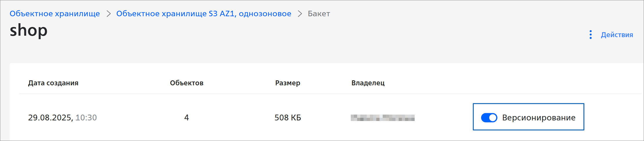Viewport: 644px width, 141px height.
Task: Click the object count value 4
Action: (x=186, y=117)
